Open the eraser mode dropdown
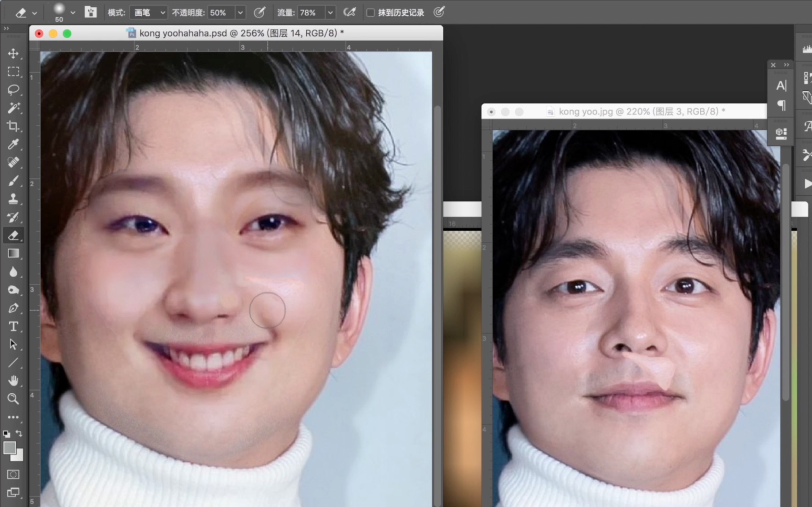Screen dimensions: 812x507 [149, 13]
